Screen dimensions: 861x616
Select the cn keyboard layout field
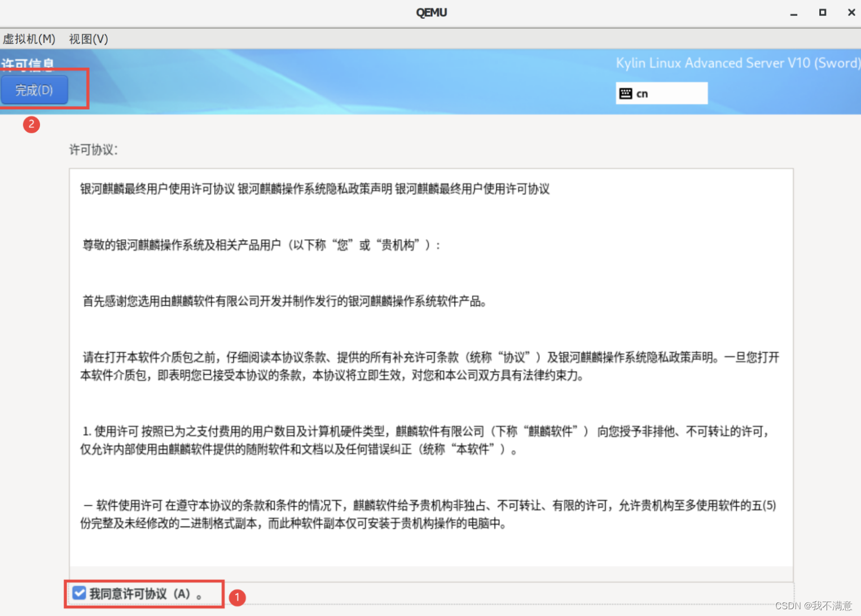pos(662,94)
